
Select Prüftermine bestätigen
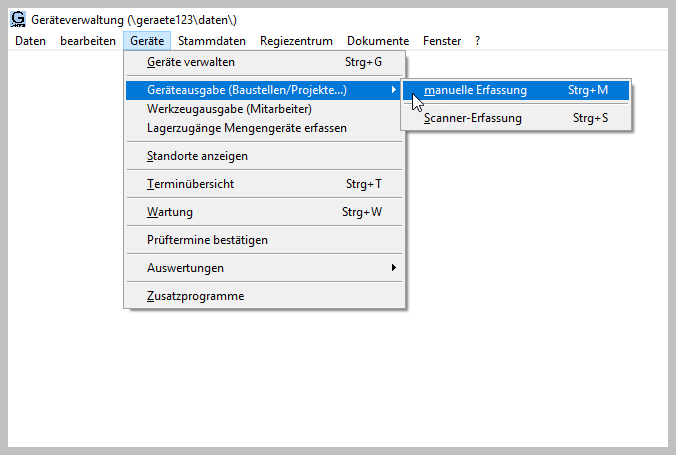(x=207, y=240)
